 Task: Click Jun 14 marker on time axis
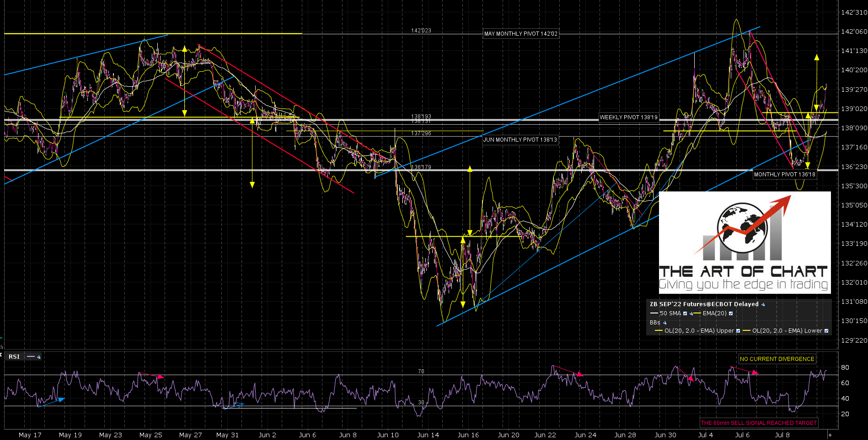428,435
